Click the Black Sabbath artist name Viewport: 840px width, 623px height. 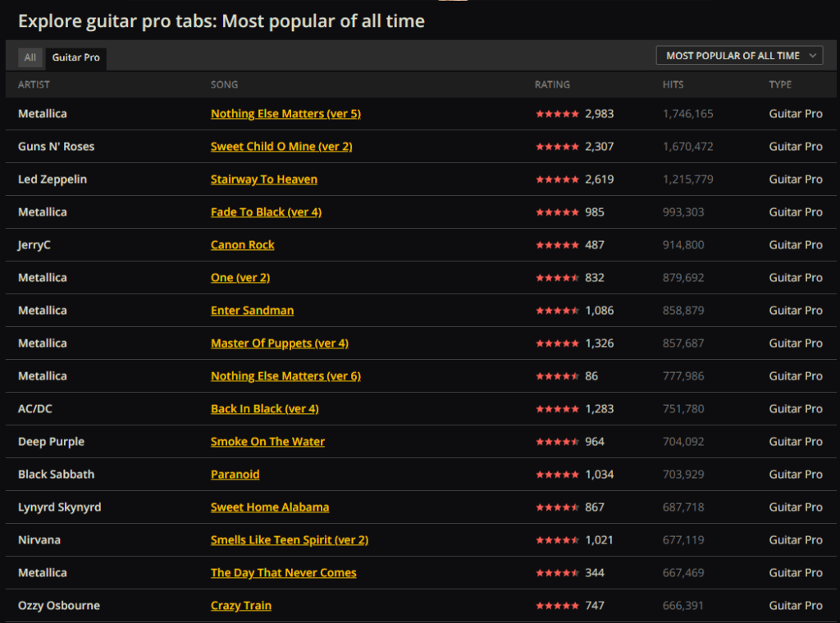click(x=57, y=474)
